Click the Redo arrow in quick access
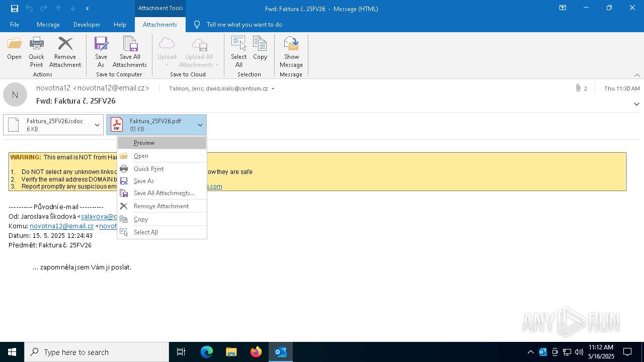The image size is (644, 362). tap(44, 9)
